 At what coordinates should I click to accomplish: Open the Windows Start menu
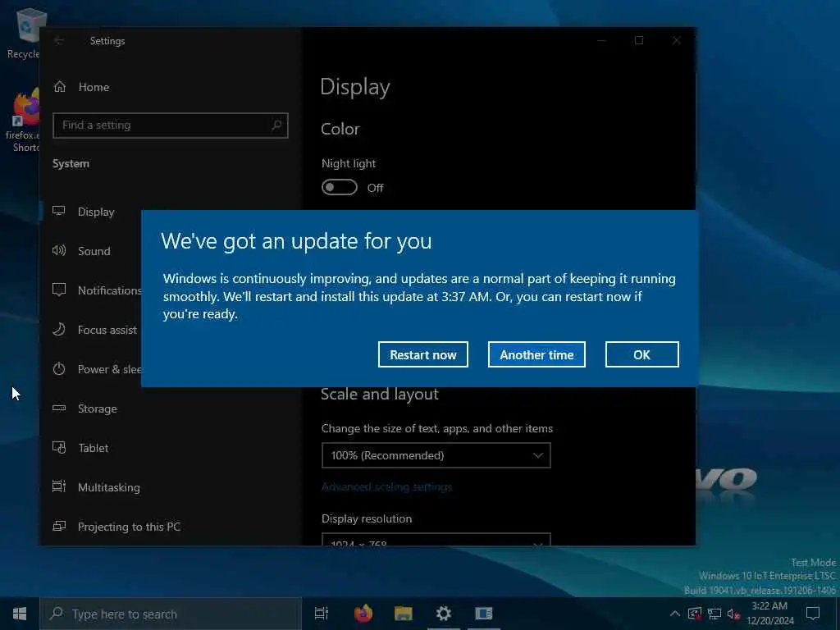(20, 614)
